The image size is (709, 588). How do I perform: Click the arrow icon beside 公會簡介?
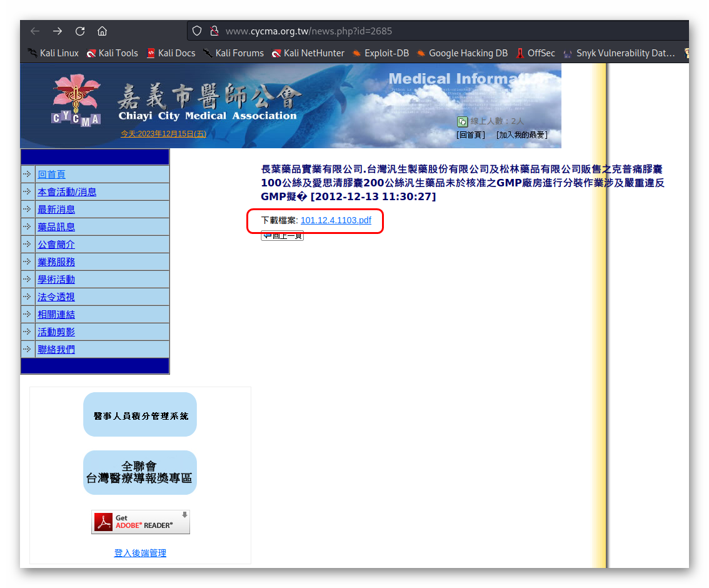(x=27, y=244)
